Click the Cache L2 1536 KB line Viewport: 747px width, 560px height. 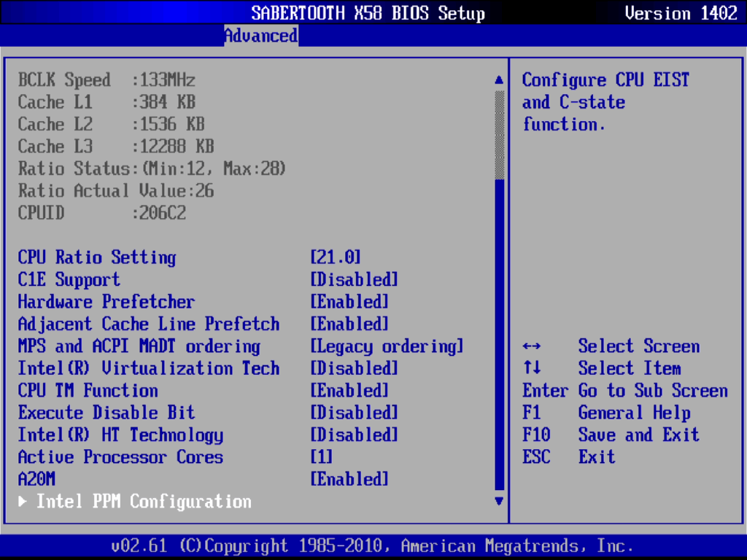pyautogui.click(x=111, y=124)
